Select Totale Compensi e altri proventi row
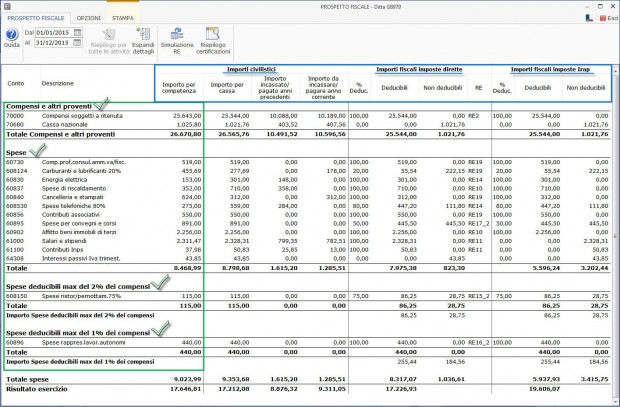Viewport: 620px width, 407px height. [x=308, y=134]
